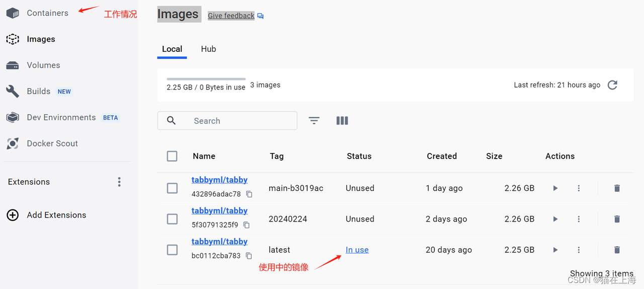This screenshot has height=289, width=644.
Task: Click the Images sidebar icon
Action: pos(13,39)
